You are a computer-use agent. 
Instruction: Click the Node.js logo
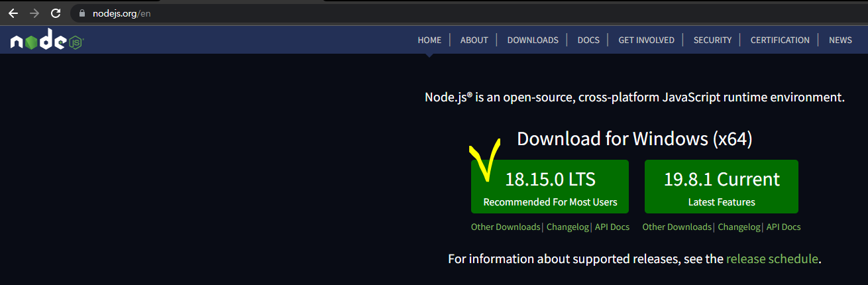(x=46, y=41)
